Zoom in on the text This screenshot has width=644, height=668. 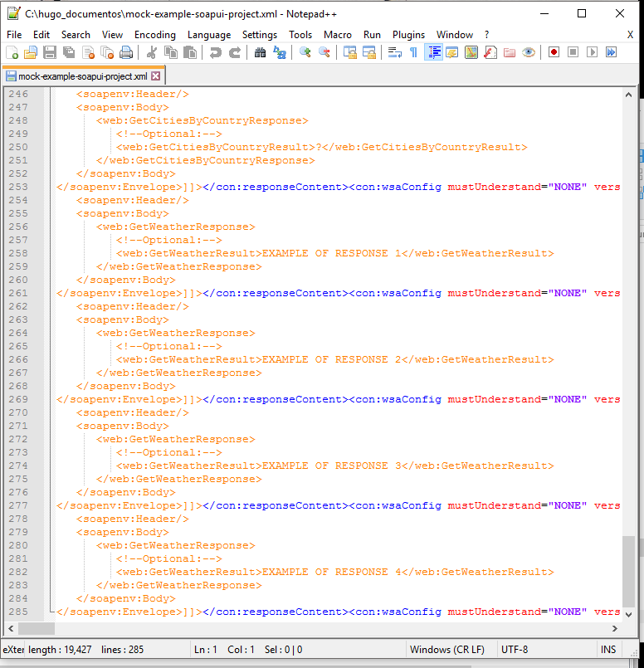tap(305, 52)
